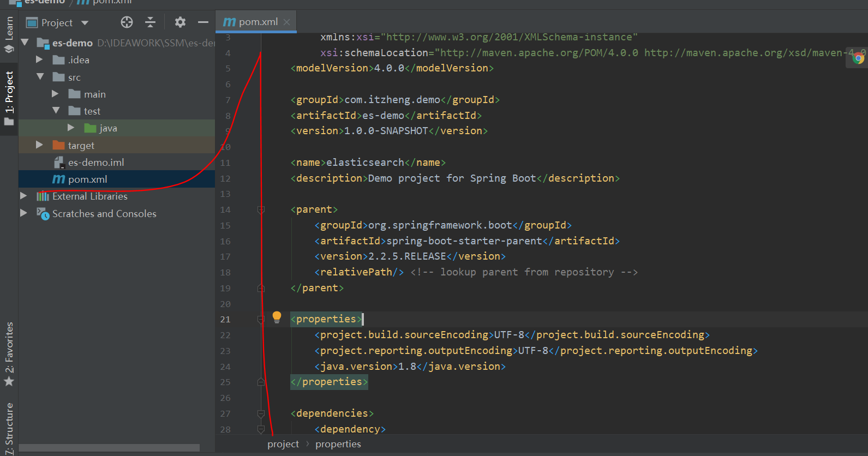The image size is (868, 456).
Task: Open the Project view dropdown arrow
Action: point(85,23)
